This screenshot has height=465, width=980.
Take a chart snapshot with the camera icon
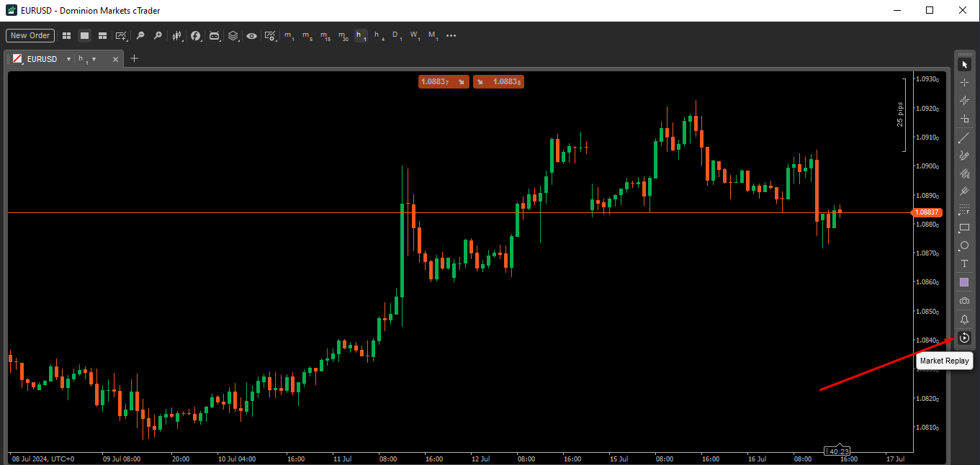click(964, 300)
